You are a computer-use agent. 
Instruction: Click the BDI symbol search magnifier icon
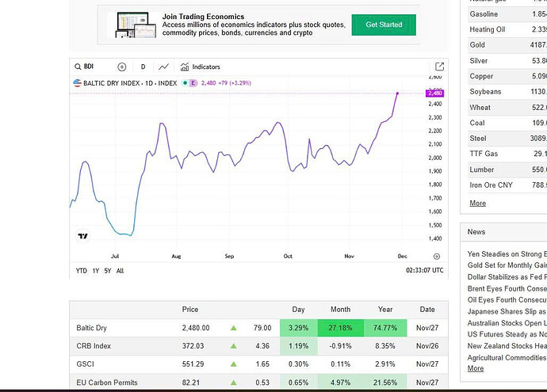point(78,67)
